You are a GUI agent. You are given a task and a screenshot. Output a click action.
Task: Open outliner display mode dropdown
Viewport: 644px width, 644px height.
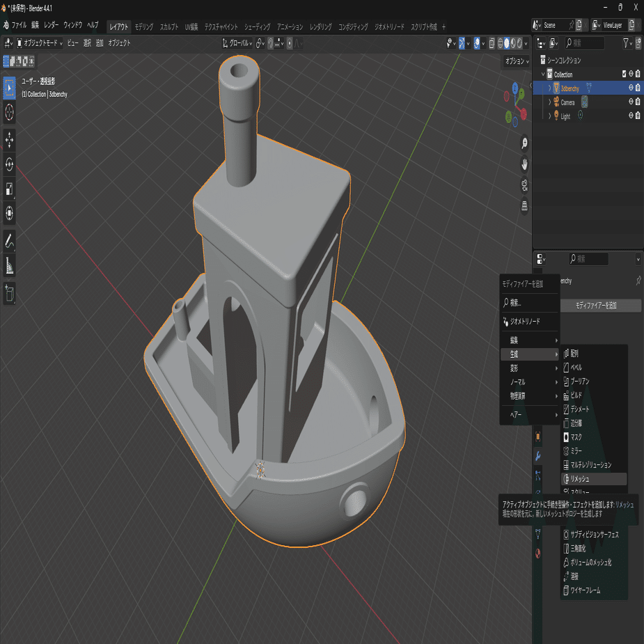(x=554, y=42)
